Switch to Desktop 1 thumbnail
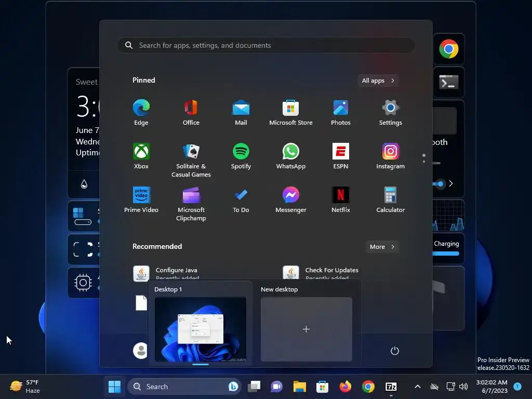Viewport: 532px width, 399px height. (x=201, y=329)
